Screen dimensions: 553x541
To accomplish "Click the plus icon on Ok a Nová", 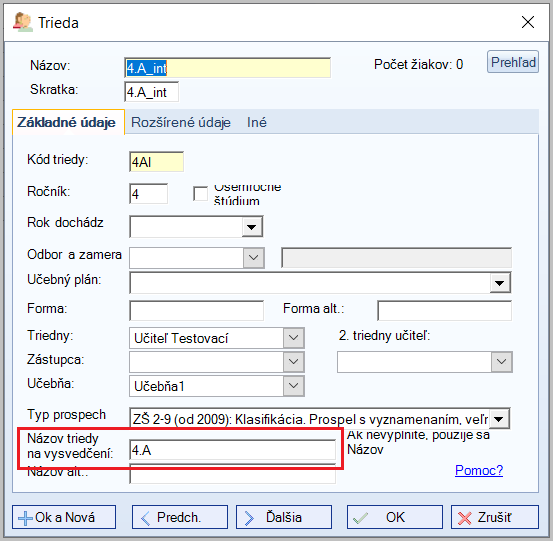I will [25, 518].
